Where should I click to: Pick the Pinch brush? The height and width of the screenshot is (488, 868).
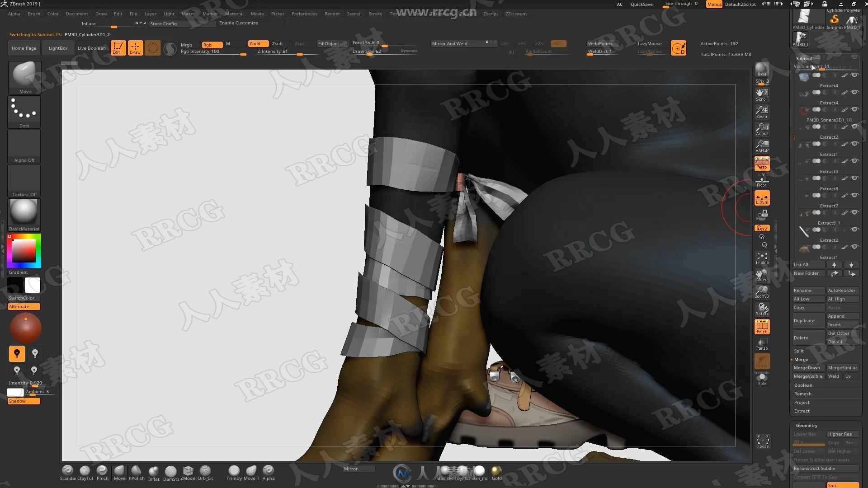tap(102, 473)
